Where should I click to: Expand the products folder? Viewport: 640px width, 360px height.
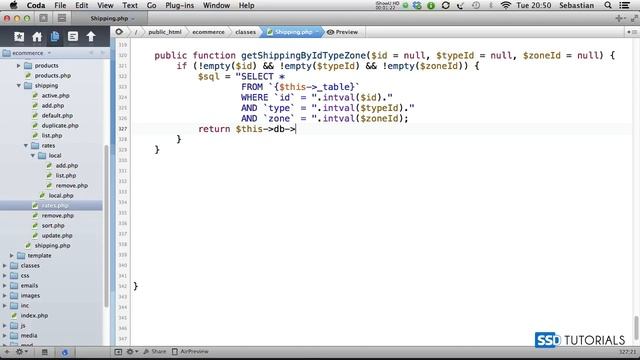18,65
